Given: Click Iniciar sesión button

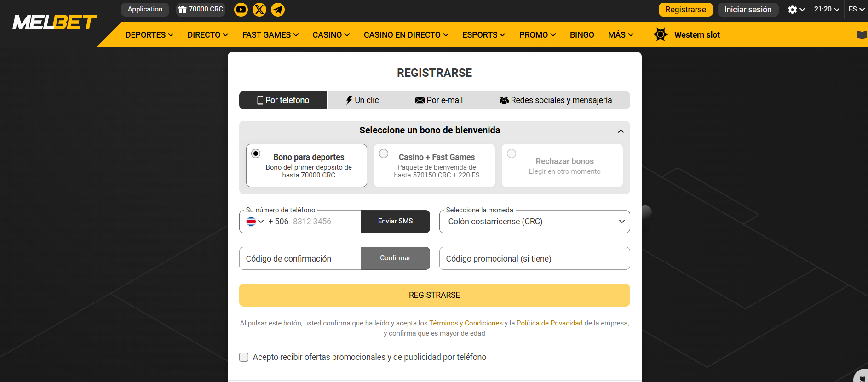Looking at the screenshot, I should pos(748,10).
